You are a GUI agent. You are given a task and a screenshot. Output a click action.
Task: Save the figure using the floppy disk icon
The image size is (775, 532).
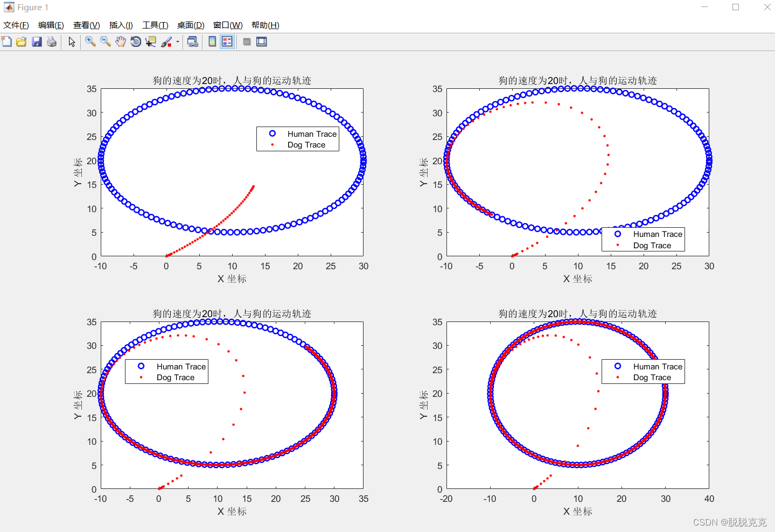37,41
